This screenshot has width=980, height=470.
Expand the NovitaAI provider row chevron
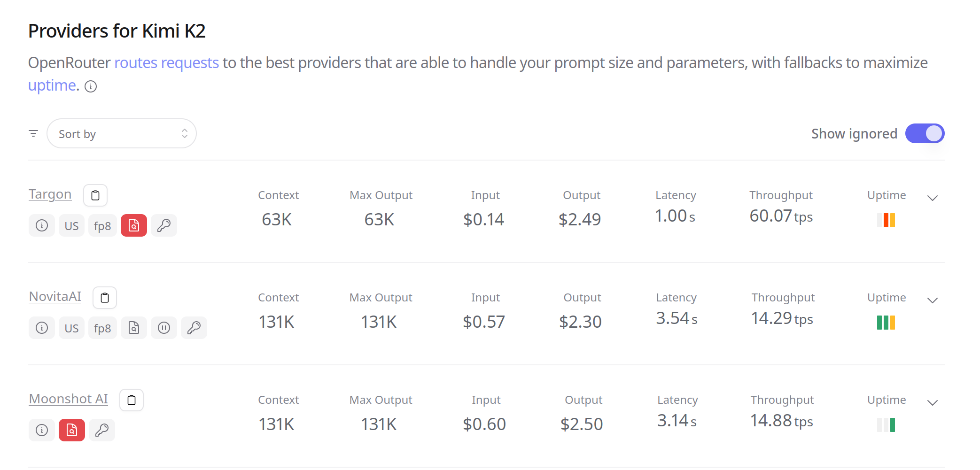(933, 300)
